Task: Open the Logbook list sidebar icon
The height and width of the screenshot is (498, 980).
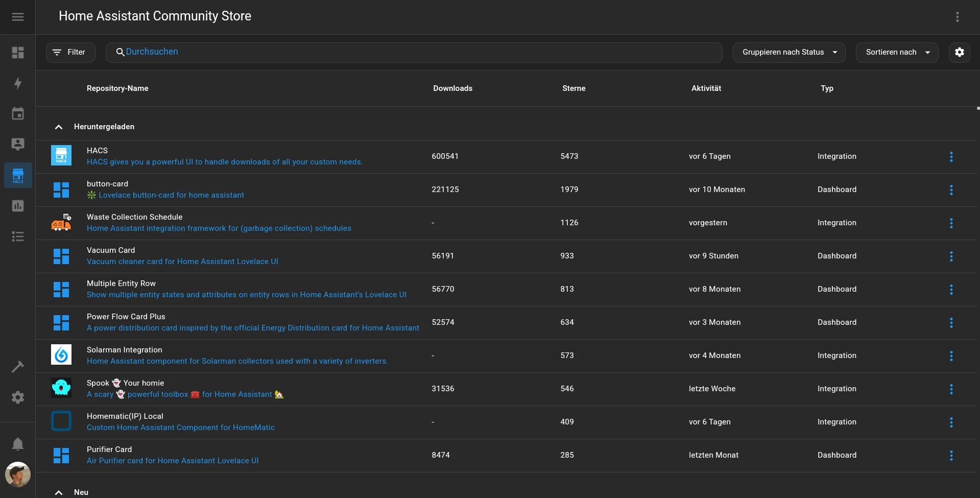Action: pyautogui.click(x=18, y=236)
